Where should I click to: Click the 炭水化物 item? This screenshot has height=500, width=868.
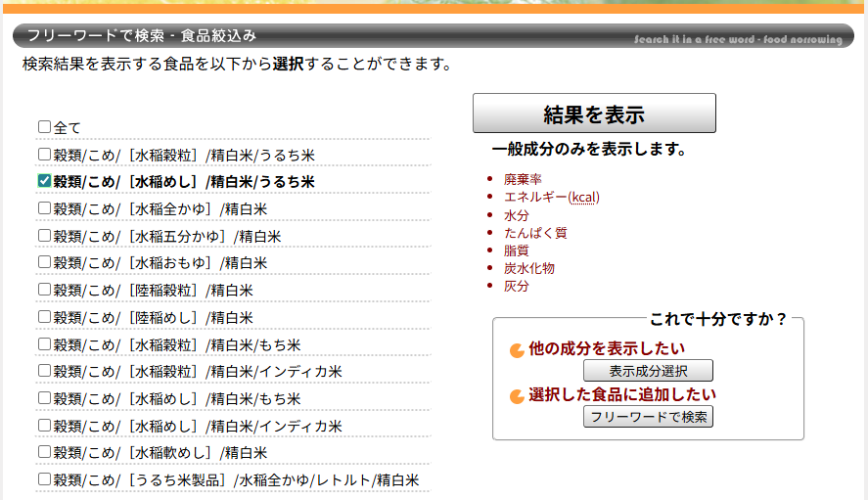tap(528, 268)
